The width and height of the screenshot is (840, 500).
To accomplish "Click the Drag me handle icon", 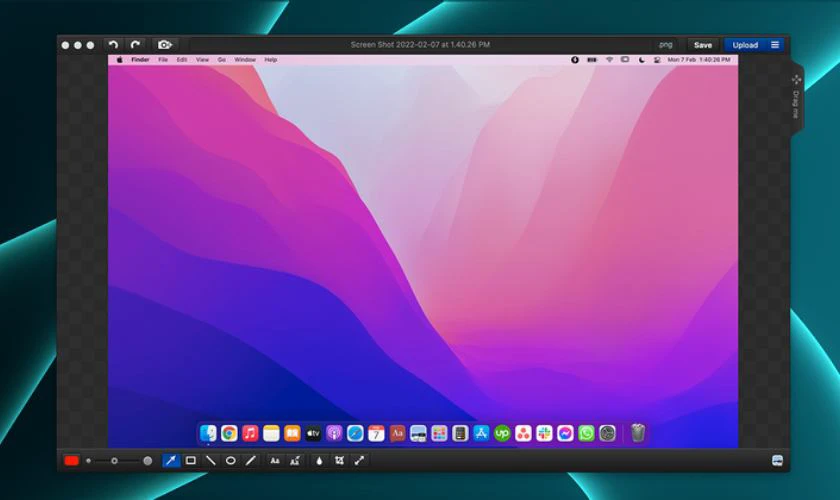I will [796, 80].
